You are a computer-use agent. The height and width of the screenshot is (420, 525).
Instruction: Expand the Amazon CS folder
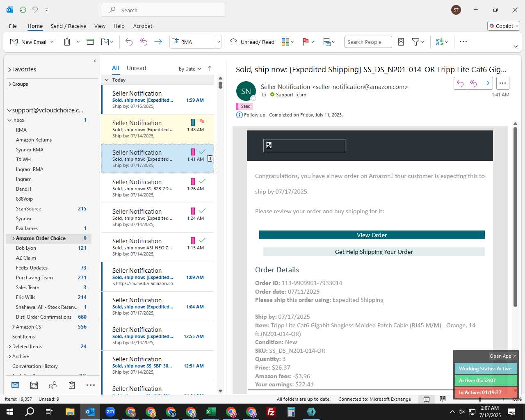point(14,327)
